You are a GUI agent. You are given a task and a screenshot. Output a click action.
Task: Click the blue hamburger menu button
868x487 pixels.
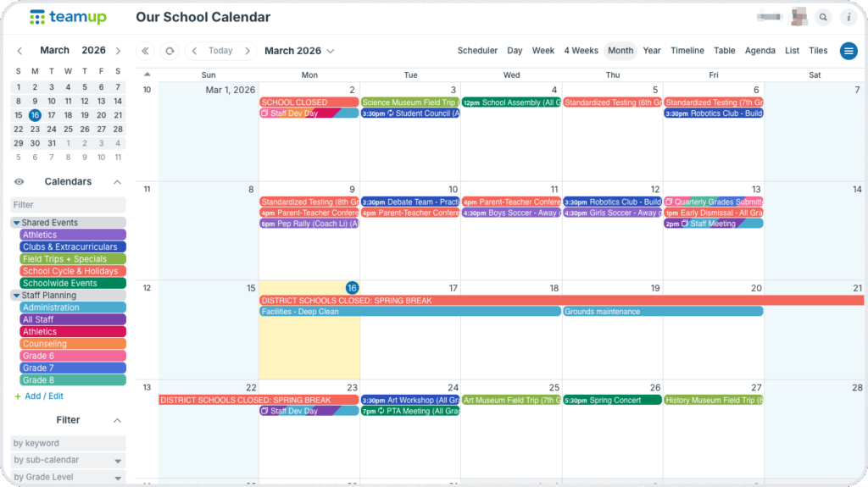point(849,51)
